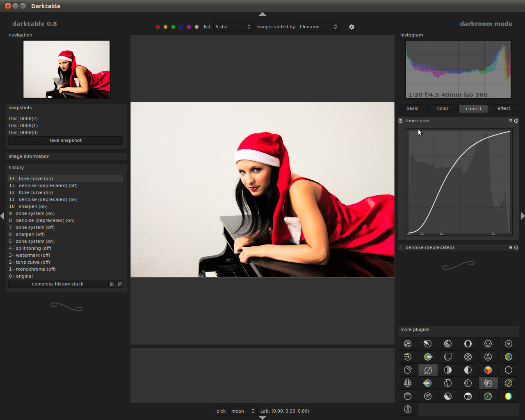Click the take snapshot button
Viewport: 525px width, 420px height.
coord(66,141)
